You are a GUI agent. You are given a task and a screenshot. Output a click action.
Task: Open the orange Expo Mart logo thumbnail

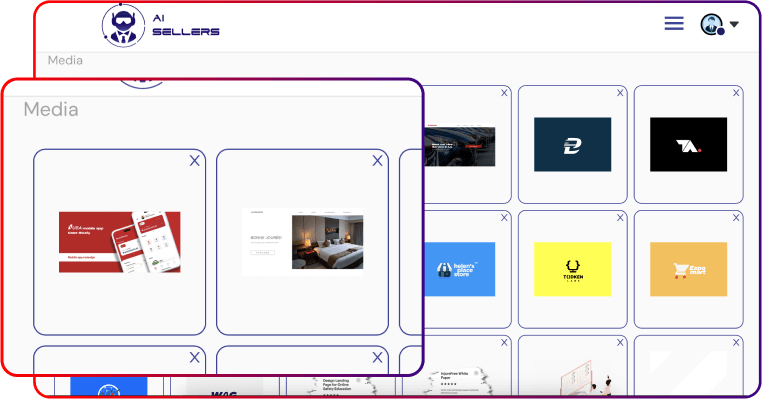click(x=689, y=269)
